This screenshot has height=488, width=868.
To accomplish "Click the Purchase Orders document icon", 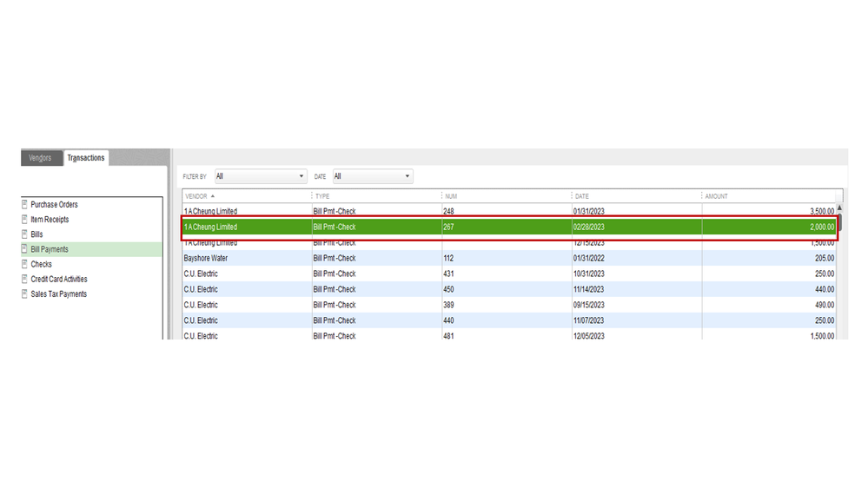I will pyautogui.click(x=24, y=204).
